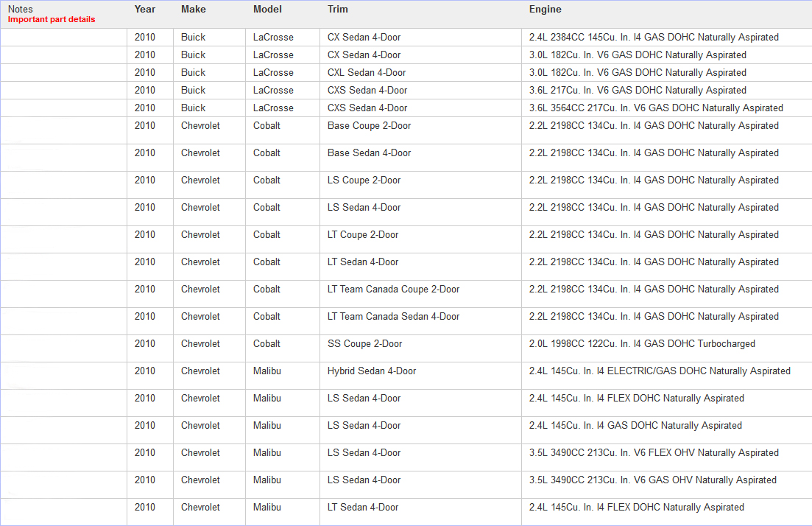Select the Year column header

(144, 10)
